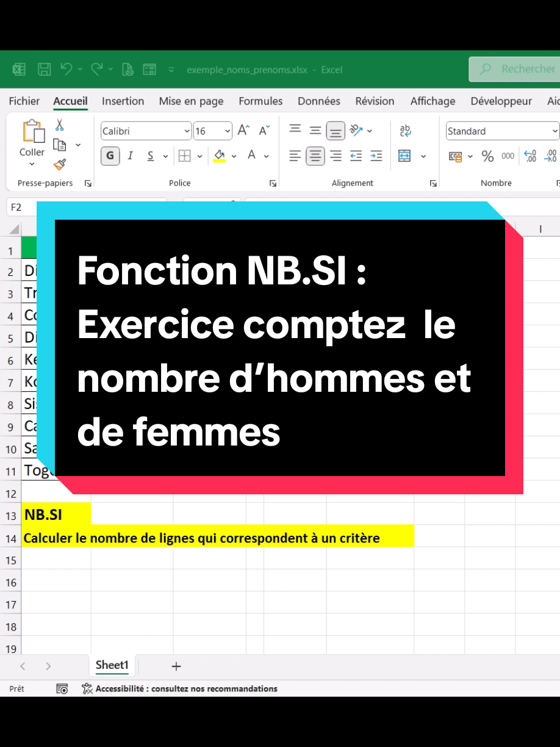The height and width of the screenshot is (747, 560).
Task: Switch to the Insertion tab
Action: coord(123,101)
